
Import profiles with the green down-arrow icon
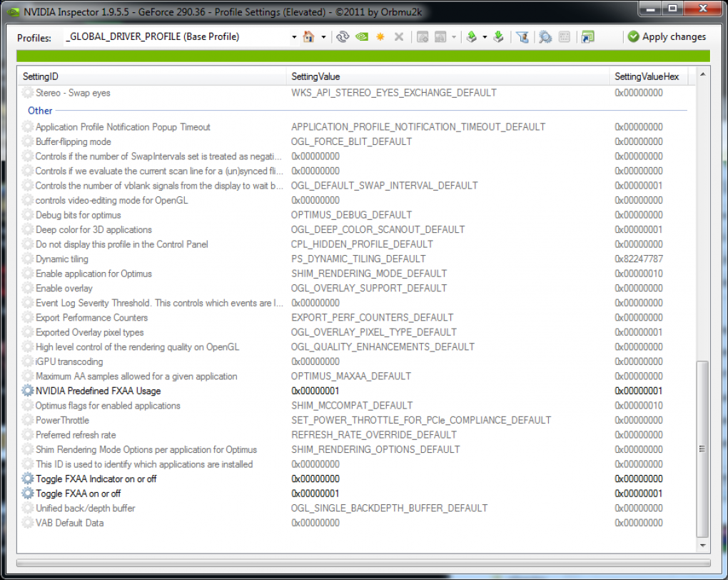[498, 36]
